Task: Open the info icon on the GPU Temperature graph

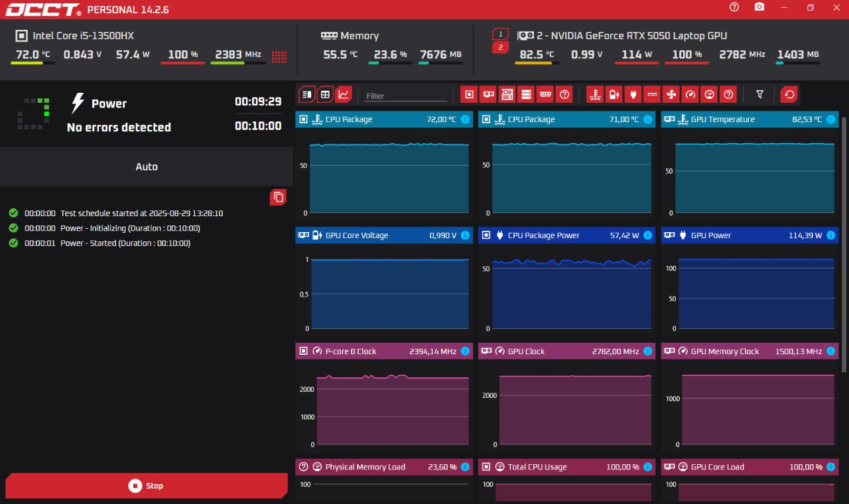Action: (830, 120)
